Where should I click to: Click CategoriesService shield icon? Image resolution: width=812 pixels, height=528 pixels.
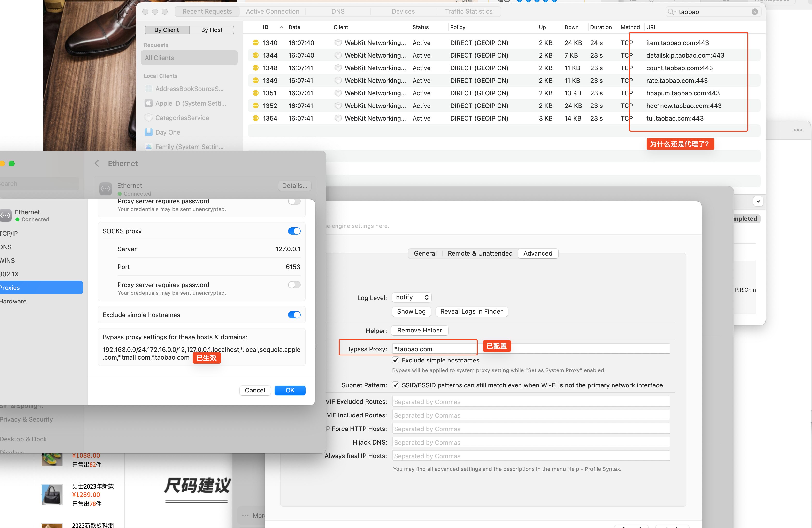[148, 118]
